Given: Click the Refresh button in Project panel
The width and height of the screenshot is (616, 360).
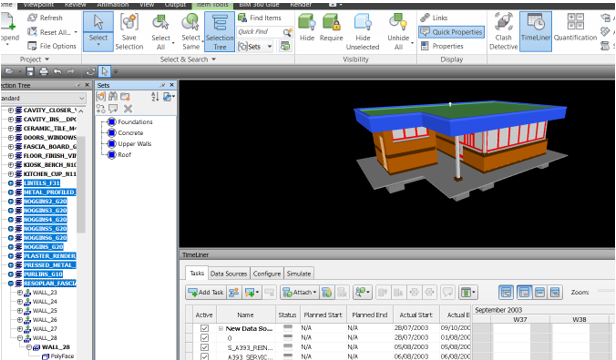Looking at the screenshot, I should click(x=45, y=18).
